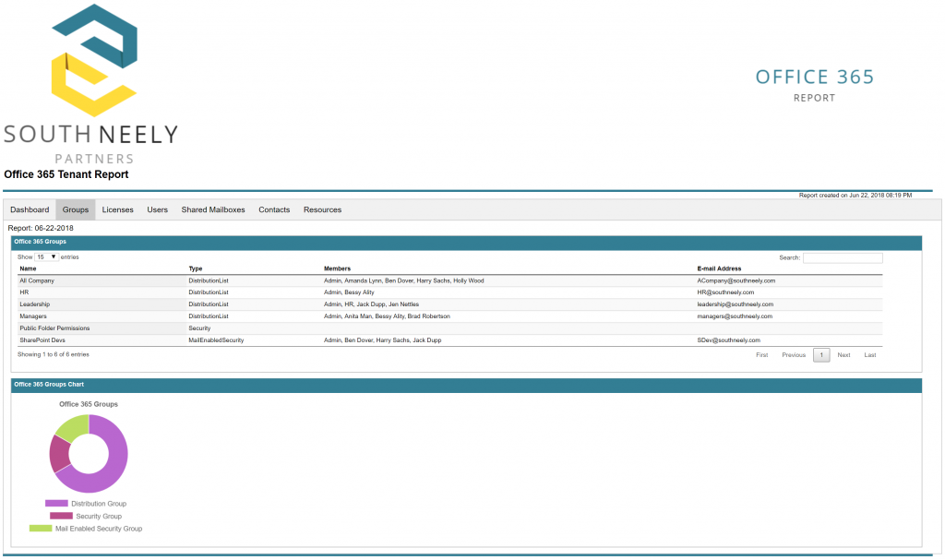Click the Security Group legend label
Viewport: 945px width, 560px height.
[x=99, y=516]
